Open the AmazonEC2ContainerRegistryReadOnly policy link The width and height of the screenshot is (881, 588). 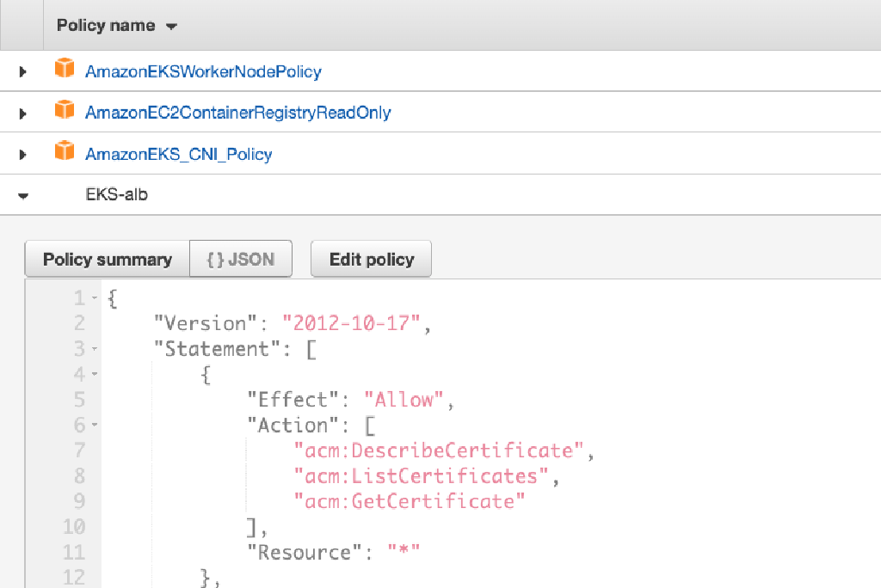237,113
